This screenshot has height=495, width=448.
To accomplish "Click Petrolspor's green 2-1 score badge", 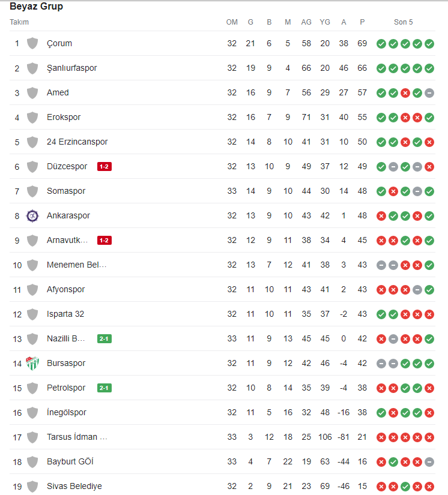I will pos(104,388).
